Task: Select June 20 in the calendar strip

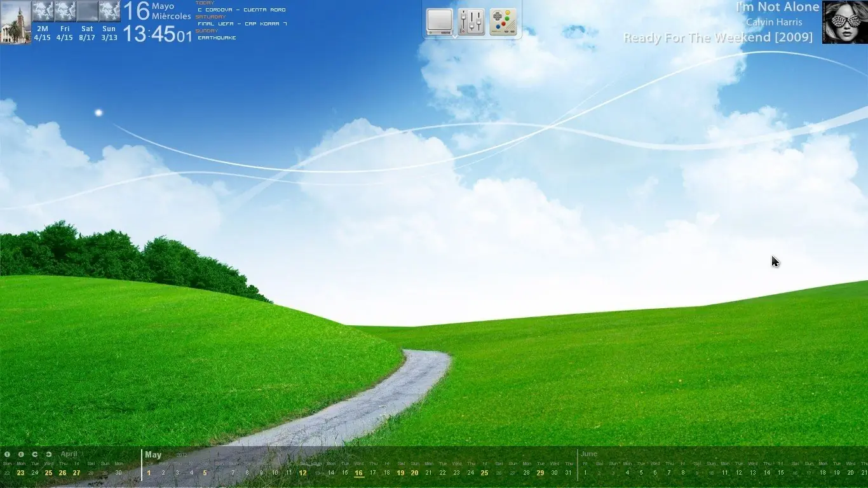Action: click(850, 473)
